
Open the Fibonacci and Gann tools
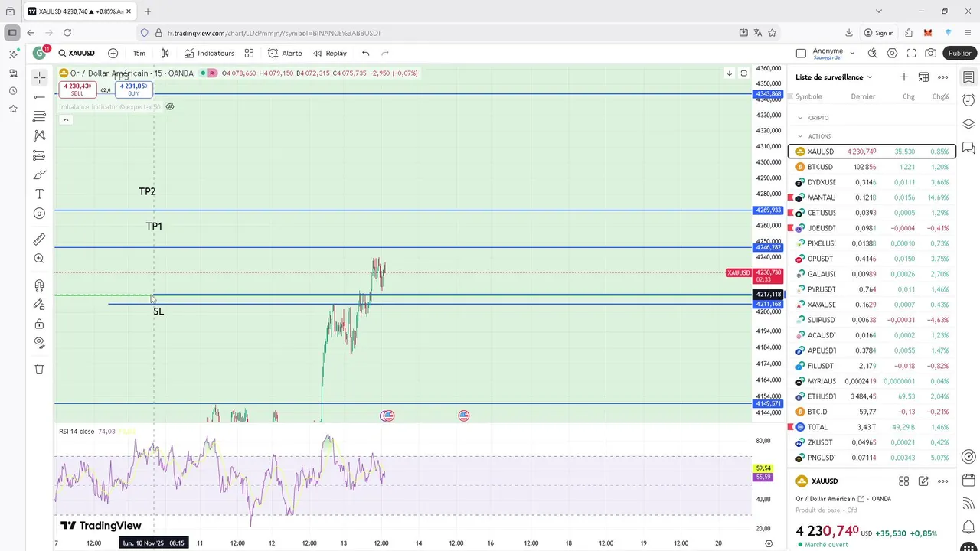click(x=39, y=116)
